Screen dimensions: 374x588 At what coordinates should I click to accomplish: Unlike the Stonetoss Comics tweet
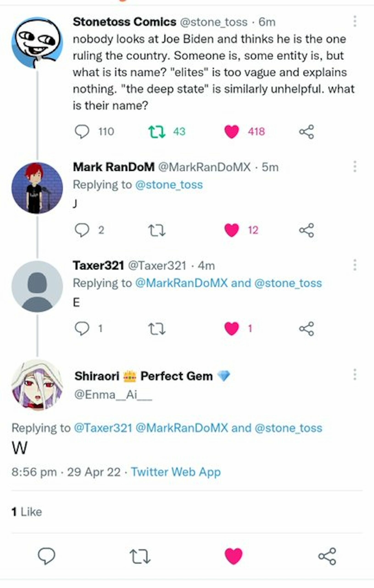[x=232, y=132]
